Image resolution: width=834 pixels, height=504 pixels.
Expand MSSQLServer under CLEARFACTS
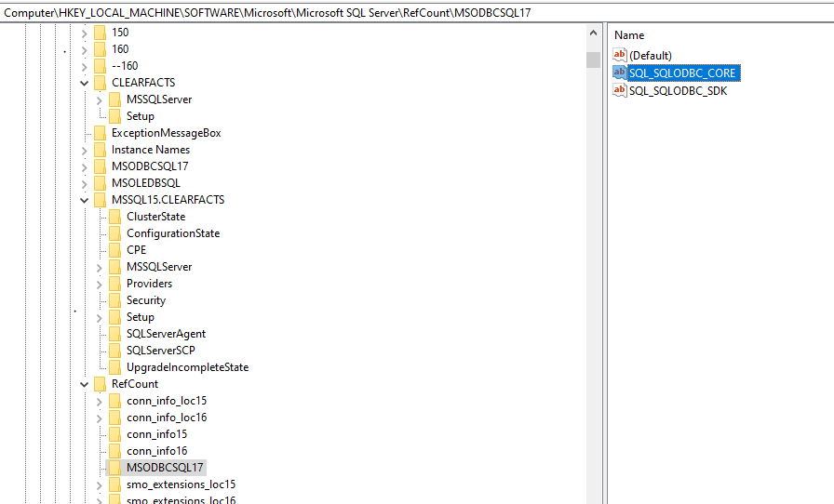(x=99, y=99)
